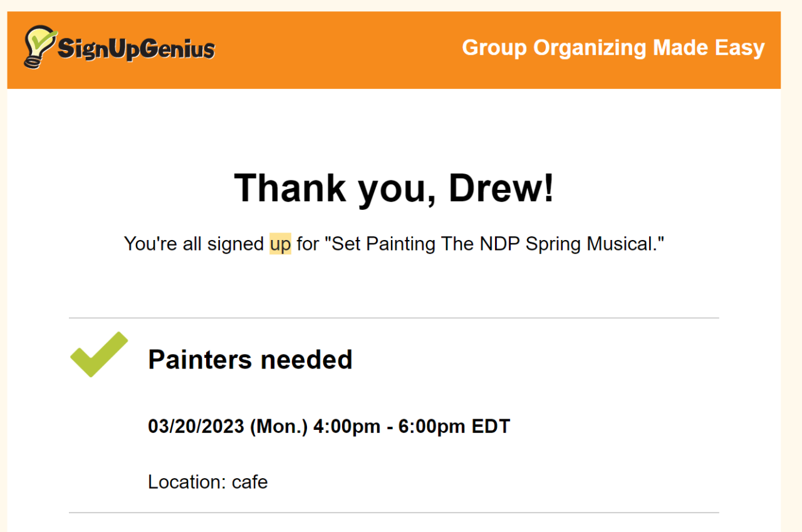Screen dimensions: 802x532
Task: Click the highlighted word "up"
Action: (x=280, y=244)
